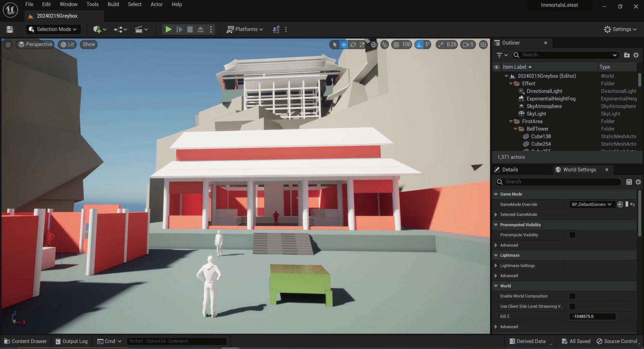Open the Outliner filter options
The width and height of the screenshot is (644, 349).
[x=502, y=55]
